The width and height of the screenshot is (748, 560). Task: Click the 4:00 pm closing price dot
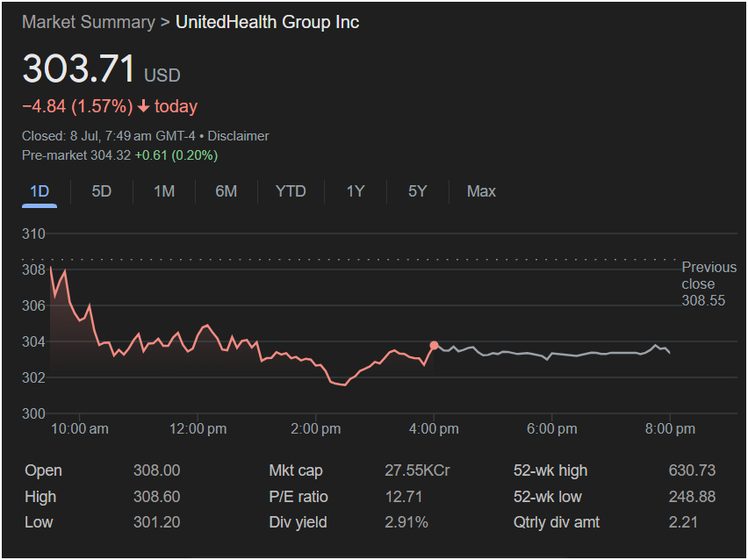click(434, 345)
